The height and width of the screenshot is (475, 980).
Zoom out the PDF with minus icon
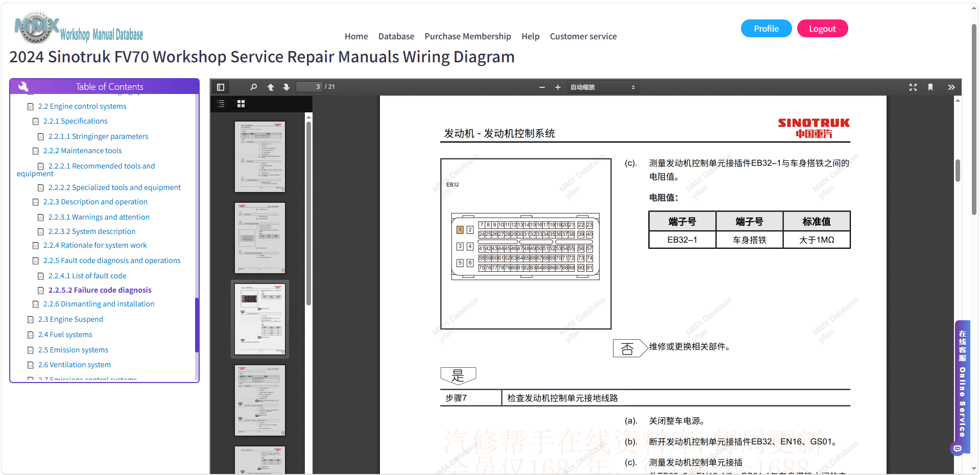pyautogui.click(x=542, y=87)
